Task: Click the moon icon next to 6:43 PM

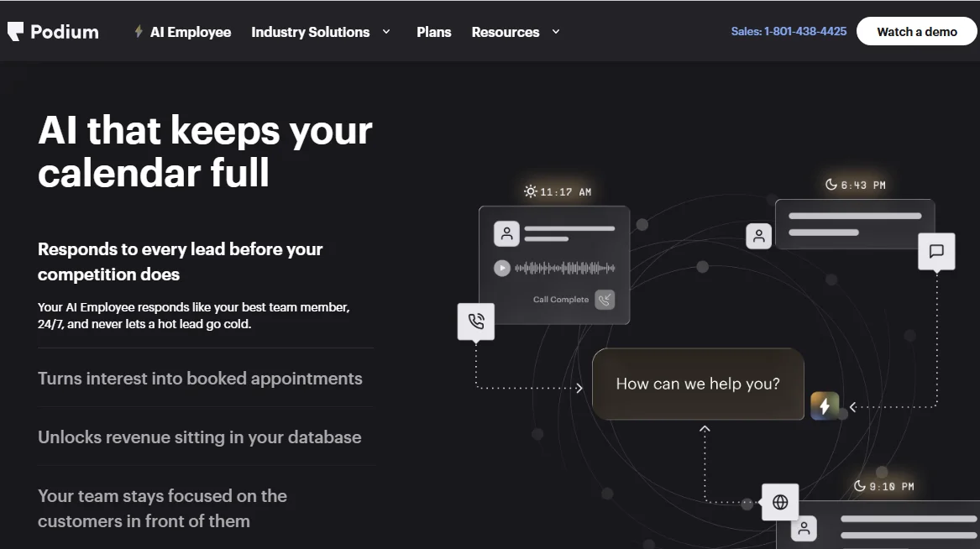Action: point(831,184)
